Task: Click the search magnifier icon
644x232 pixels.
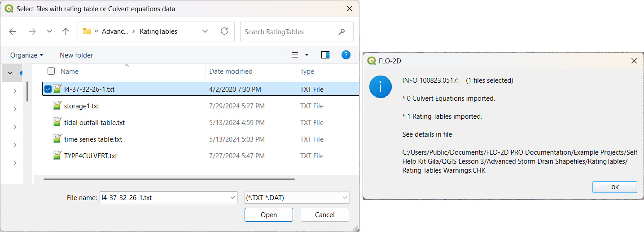Action: (342, 31)
